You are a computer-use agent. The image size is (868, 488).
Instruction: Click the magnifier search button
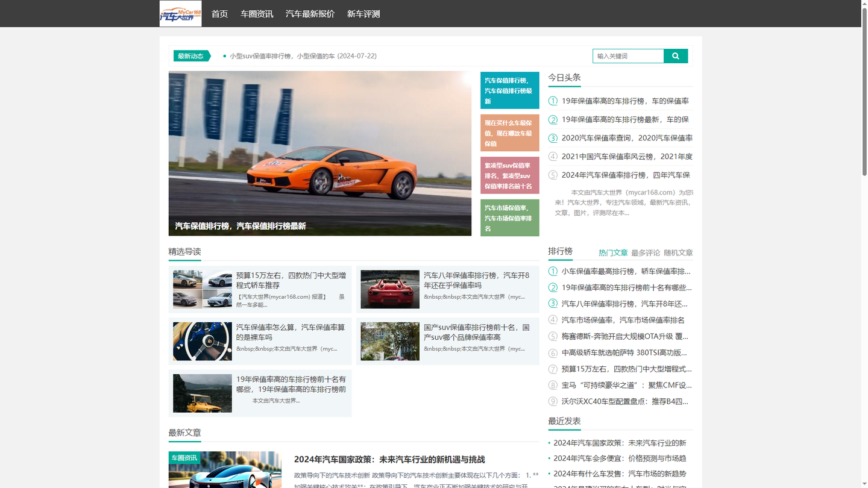[x=676, y=56]
